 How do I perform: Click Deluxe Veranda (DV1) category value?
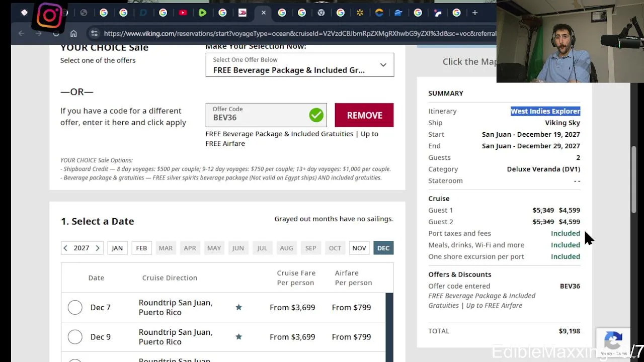click(543, 169)
